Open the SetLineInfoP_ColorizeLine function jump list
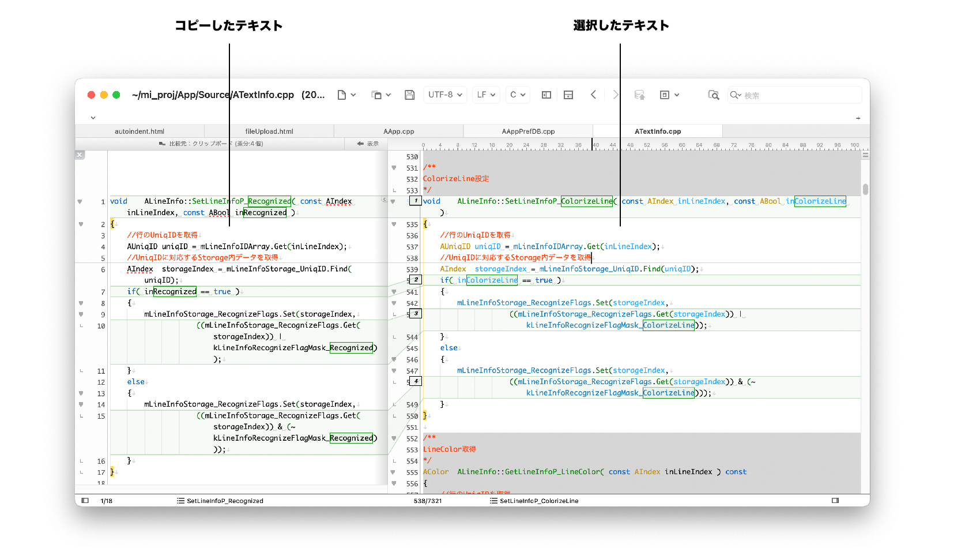Image resolution: width=980 pixels, height=548 pixels. (534, 501)
